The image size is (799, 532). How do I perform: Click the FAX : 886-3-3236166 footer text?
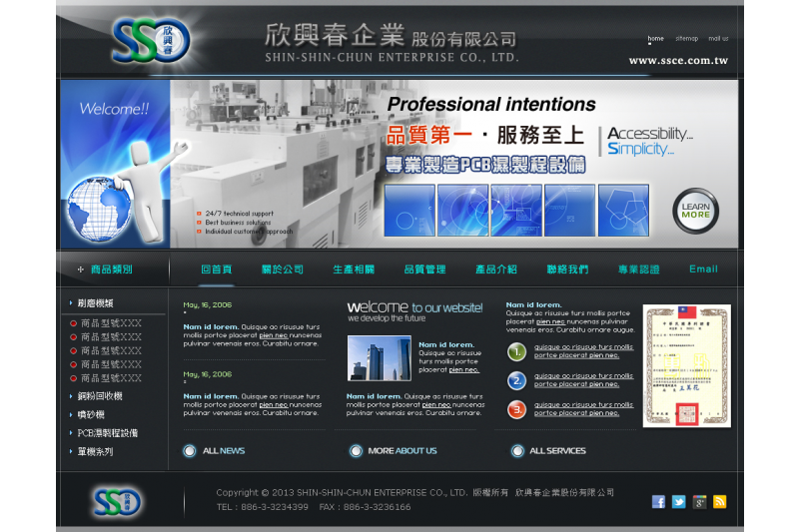(365, 507)
